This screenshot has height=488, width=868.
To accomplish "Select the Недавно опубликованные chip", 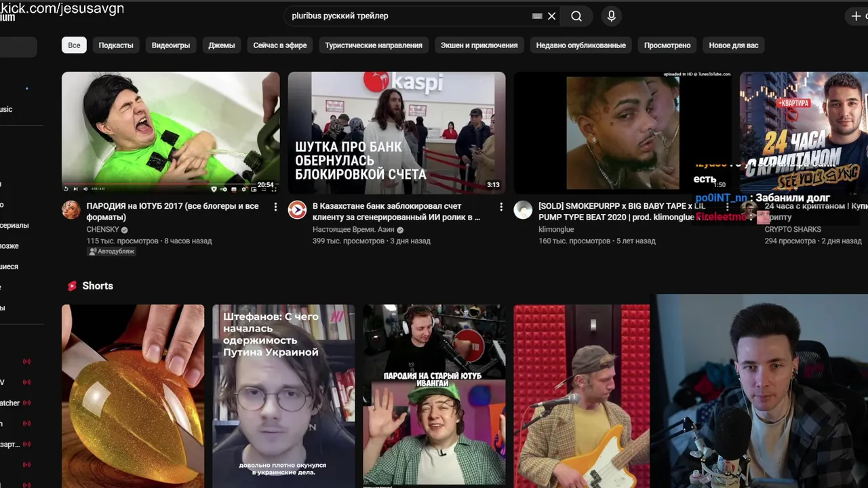I will tap(580, 45).
